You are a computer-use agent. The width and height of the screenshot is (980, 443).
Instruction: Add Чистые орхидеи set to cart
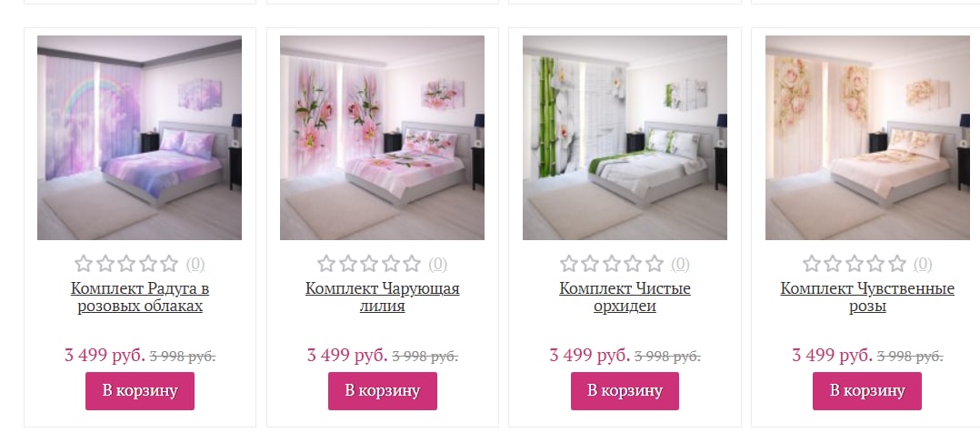pos(625,391)
